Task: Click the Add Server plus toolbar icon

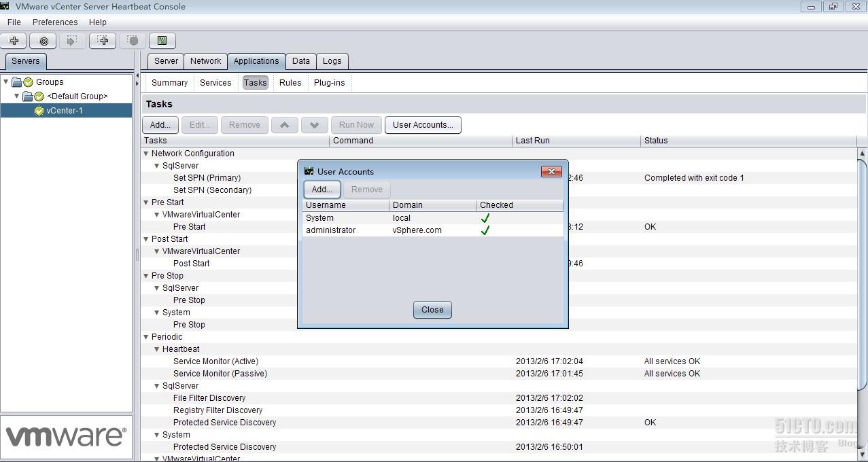Action: click(x=14, y=41)
